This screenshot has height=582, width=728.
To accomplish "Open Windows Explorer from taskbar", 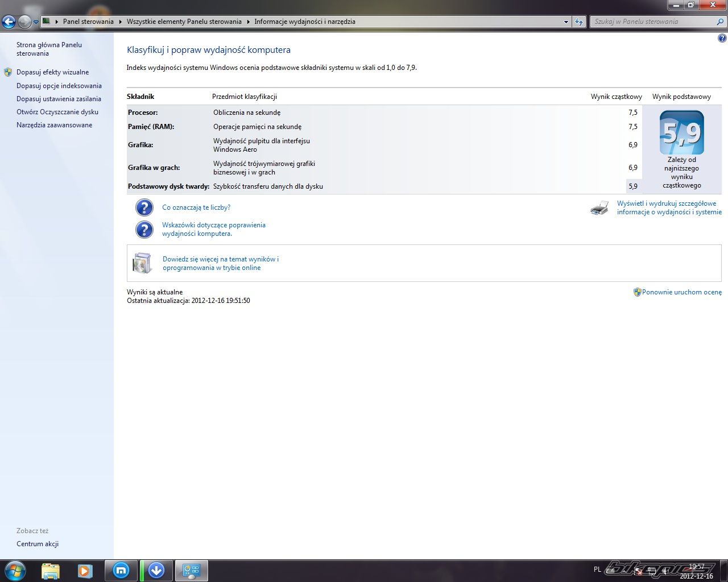I will 51,570.
